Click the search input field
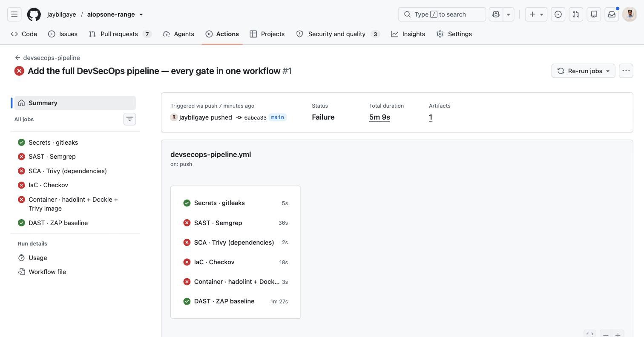The image size is (644, 337). [x=442, y=14]
